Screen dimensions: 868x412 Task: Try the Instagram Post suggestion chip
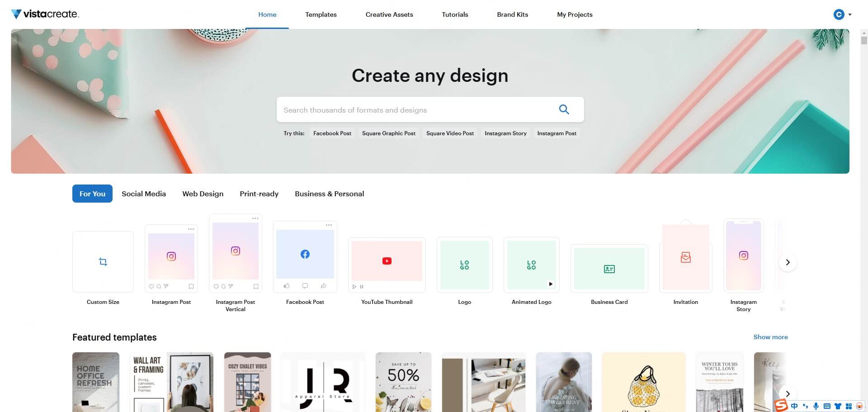click(x=557, y=133)
